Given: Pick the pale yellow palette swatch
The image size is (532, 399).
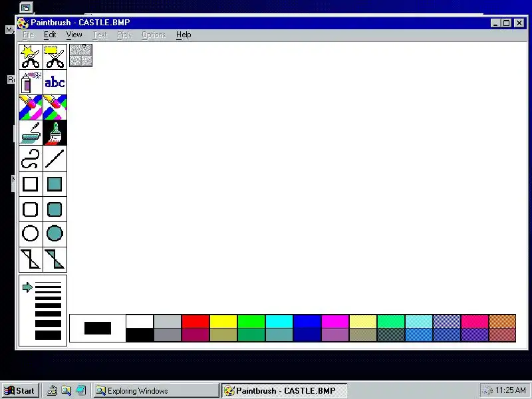Looking at the screenshot, I should tap(363, 322).
